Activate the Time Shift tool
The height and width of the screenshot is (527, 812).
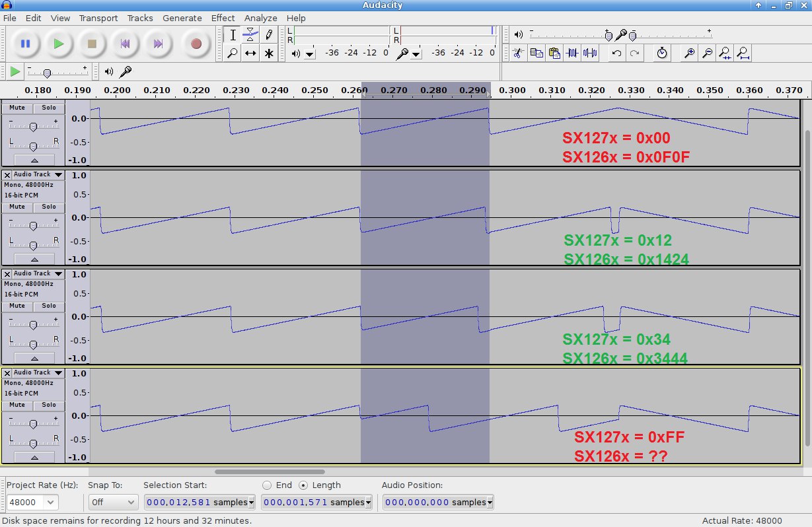(x=250, y=53)
